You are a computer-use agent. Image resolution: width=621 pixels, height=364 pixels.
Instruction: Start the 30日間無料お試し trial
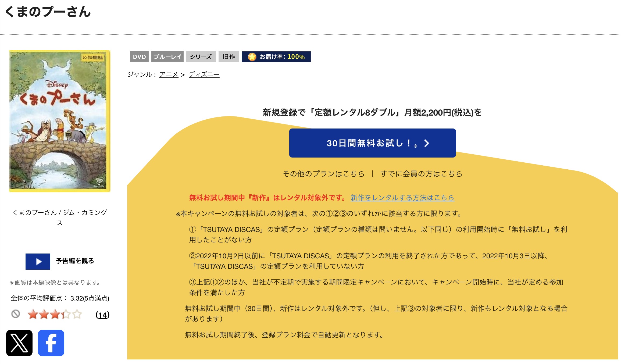(x=372, y=143)
